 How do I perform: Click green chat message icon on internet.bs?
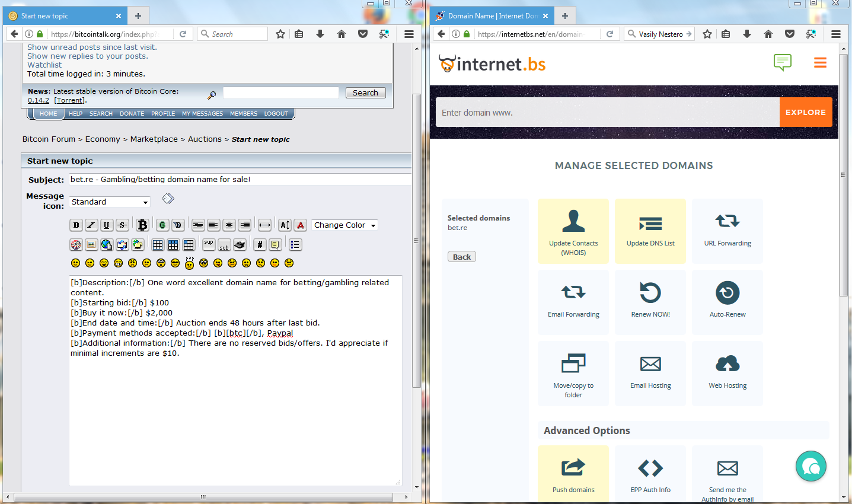pyautogui.click(x=783, y=62)
